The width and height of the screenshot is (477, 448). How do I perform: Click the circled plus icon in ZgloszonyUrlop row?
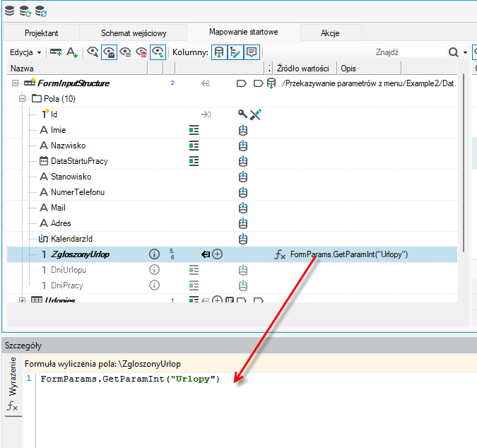[217, 254]
